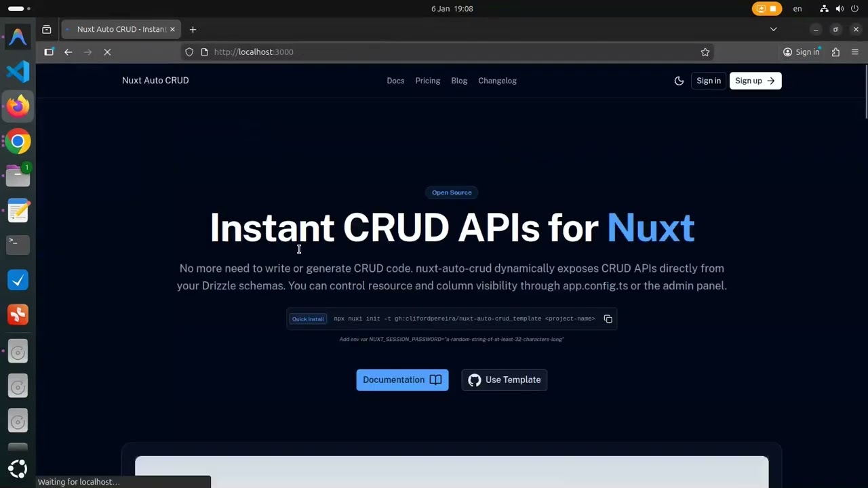Bookmark this page with the star
868x488 pixels.
[705, 52]
